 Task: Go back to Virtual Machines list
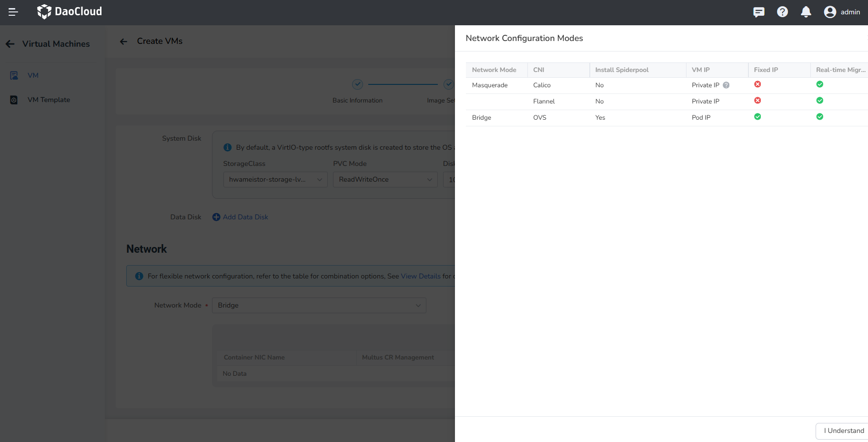coord(10,43)
